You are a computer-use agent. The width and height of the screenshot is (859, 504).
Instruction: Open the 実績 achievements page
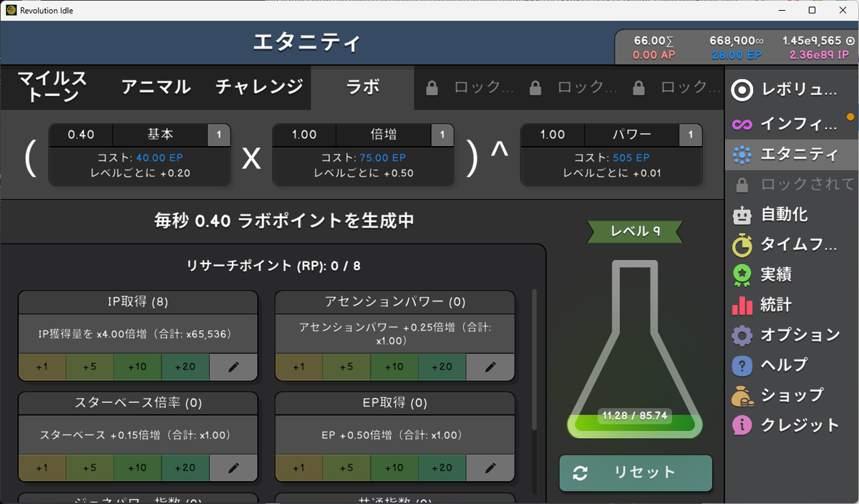[791, 274]
